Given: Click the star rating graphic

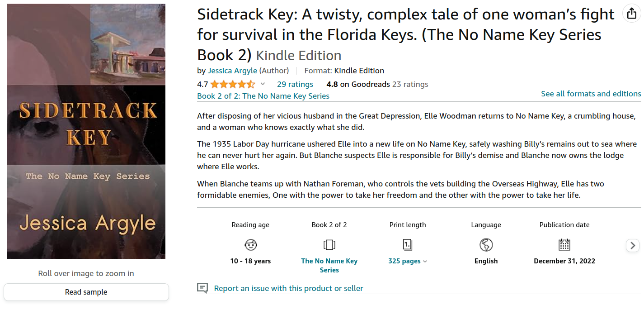Looking at the screenshot, I should 232,84.
